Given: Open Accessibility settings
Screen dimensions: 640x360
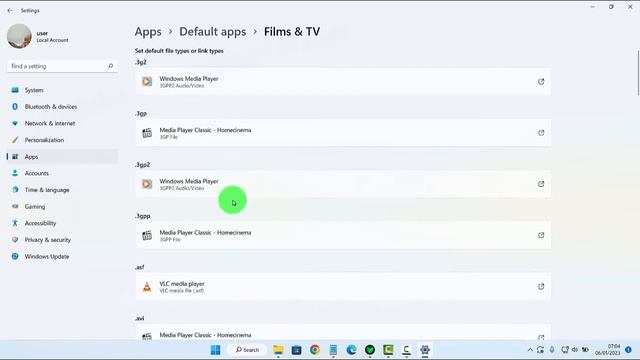Looking at the screenshot, I should click(62, 223).
